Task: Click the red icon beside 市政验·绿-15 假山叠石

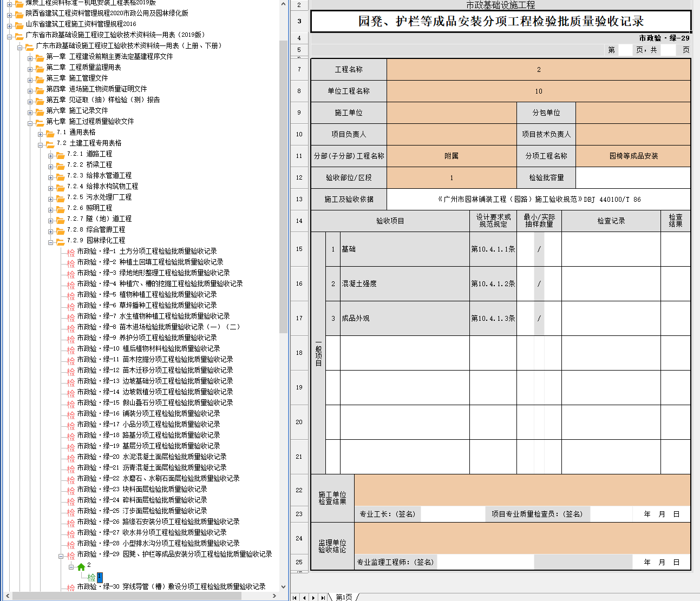Action: point(71,404)
